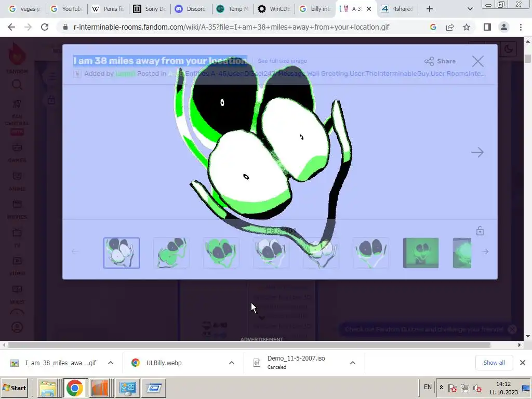Switch to the Discord tab

pyautogui.click(x=191, y=9)
